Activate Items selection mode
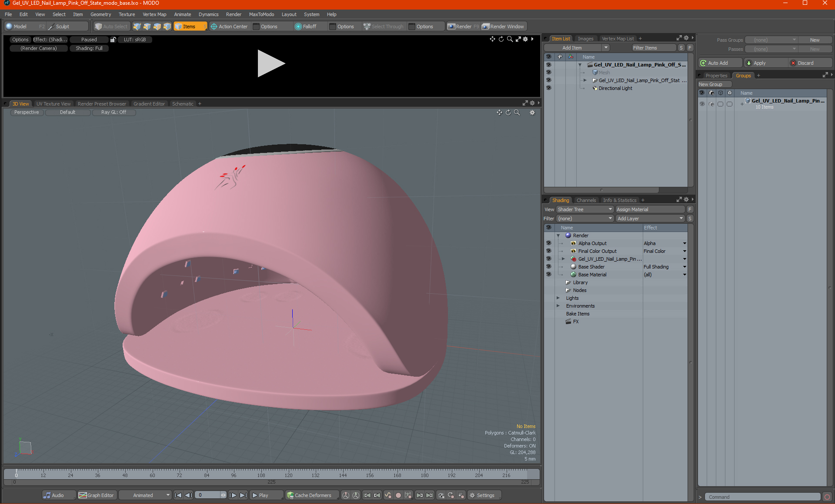Screen dimensions: 835x504 (190, 27)
